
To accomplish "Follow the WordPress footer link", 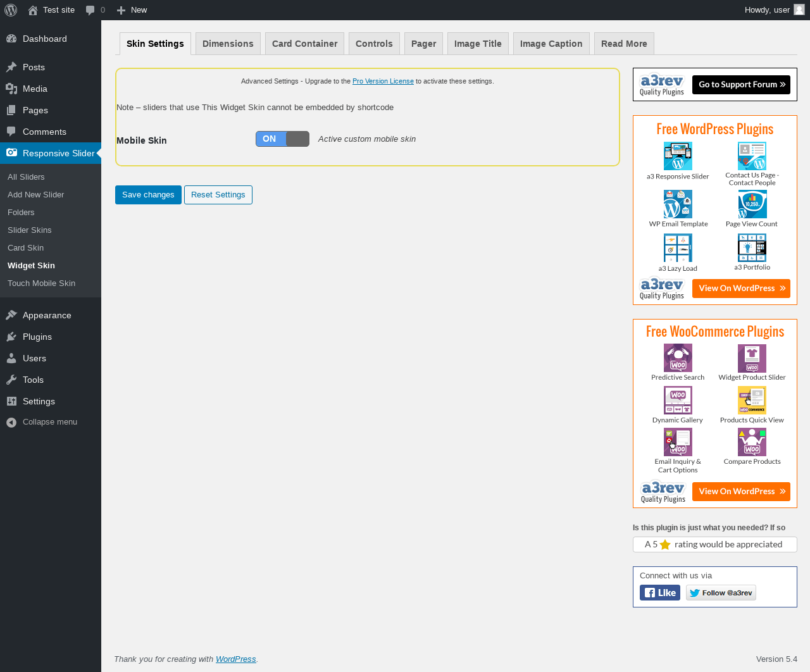I will (235, 659).
